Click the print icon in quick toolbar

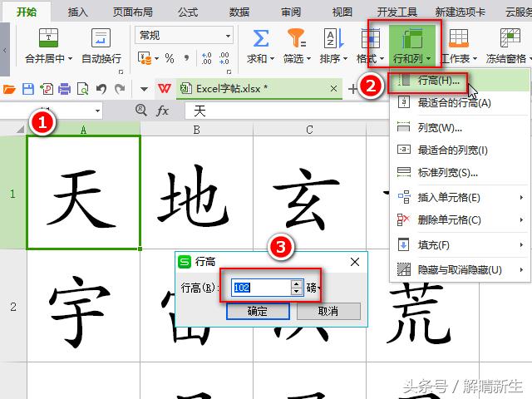64,89
